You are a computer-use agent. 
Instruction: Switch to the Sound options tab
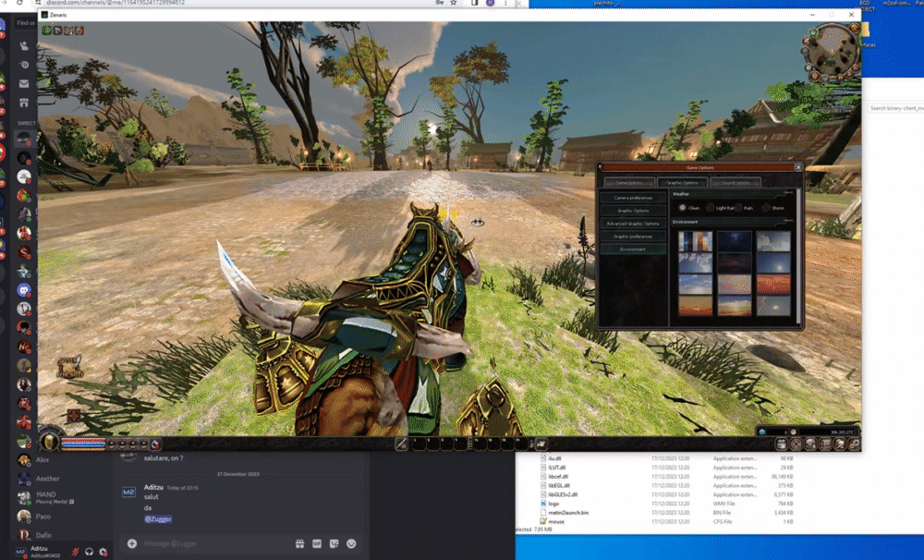(x=736, y=182)
